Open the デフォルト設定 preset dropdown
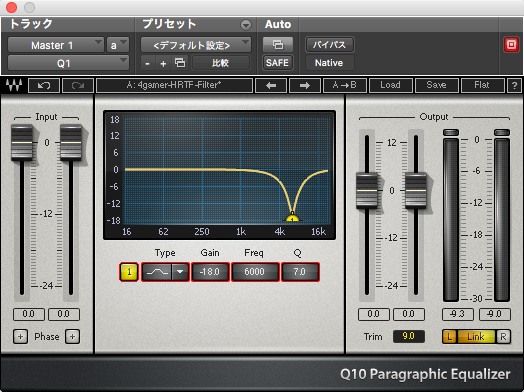 pyautogui.click(x=196, y=45)
